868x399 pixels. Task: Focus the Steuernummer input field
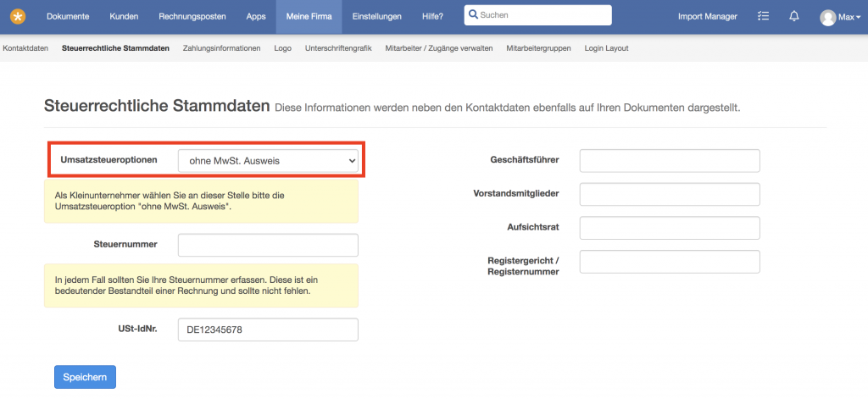coord(268,245)
